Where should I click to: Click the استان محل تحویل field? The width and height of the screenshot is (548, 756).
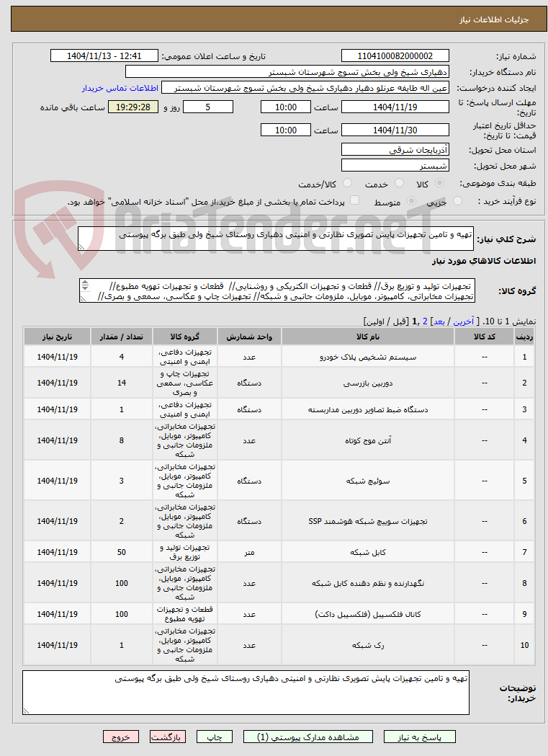click(x=395, y=149)
